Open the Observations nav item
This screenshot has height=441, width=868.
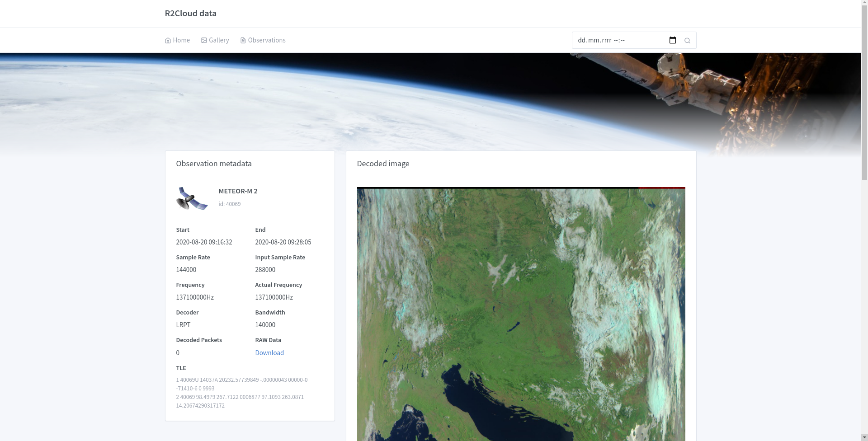(x=263, y=40)
